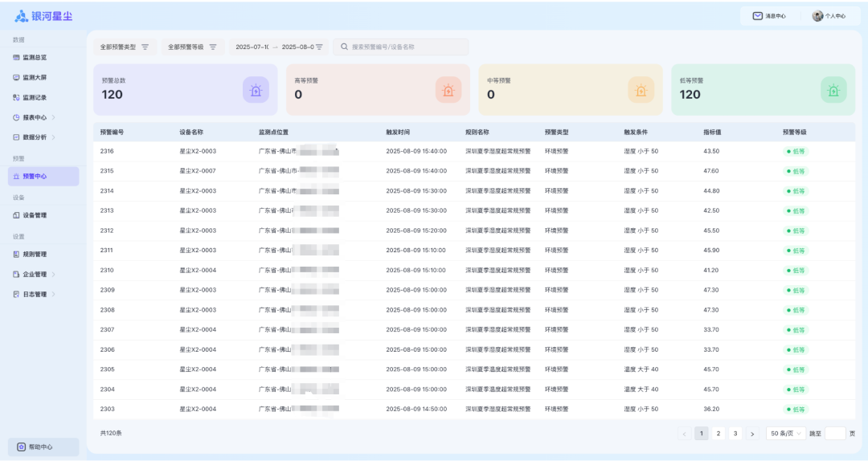Click the green alarm icon in 低等预警 card
The width and height of the screenshot is (868, 461).
[x=833, y=90]
